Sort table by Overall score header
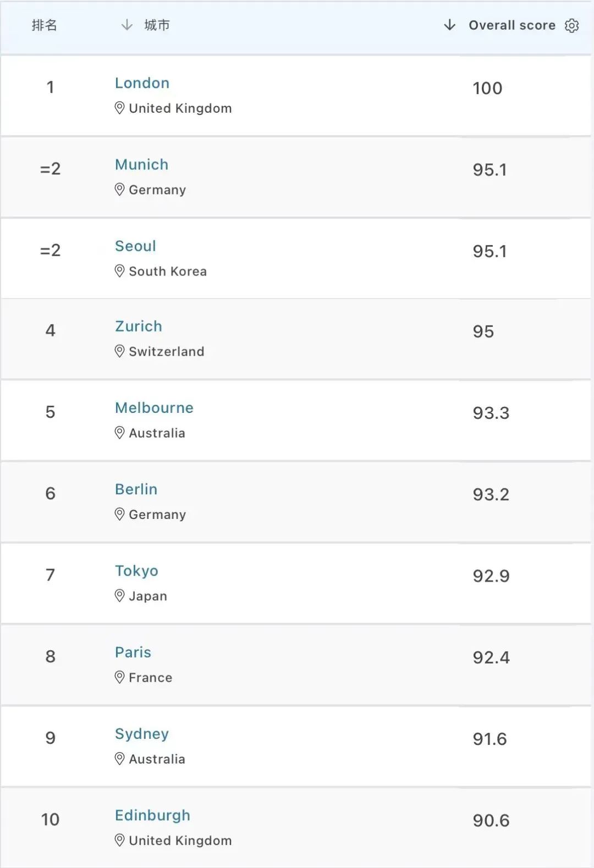The width and height of the screenshot is (594, 868). click(x=512, y=25)
